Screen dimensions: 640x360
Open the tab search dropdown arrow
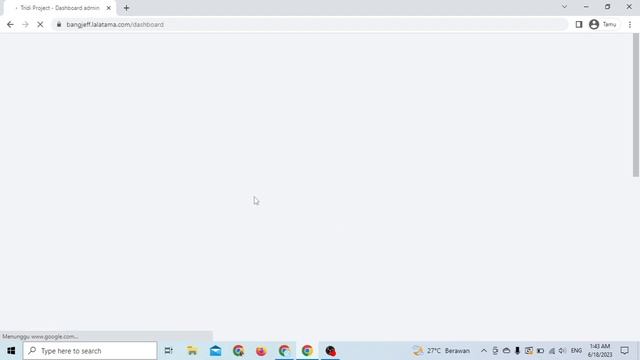click(564, 7)
